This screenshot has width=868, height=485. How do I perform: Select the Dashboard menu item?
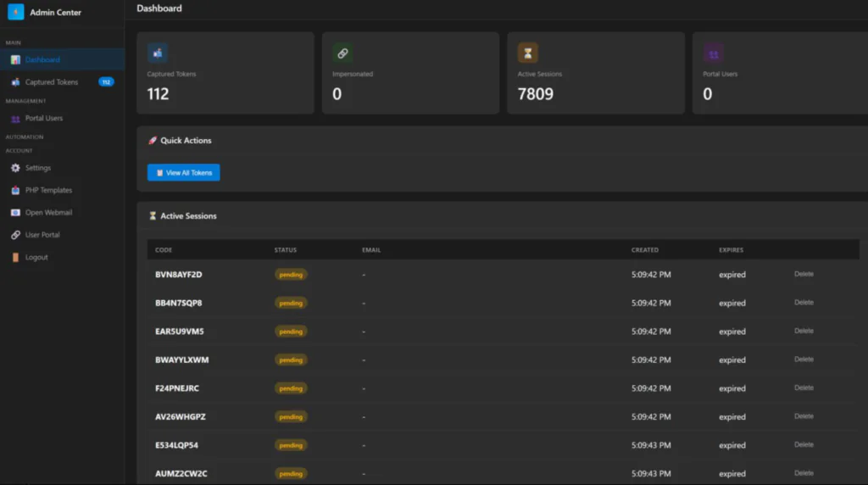[42, 60]
